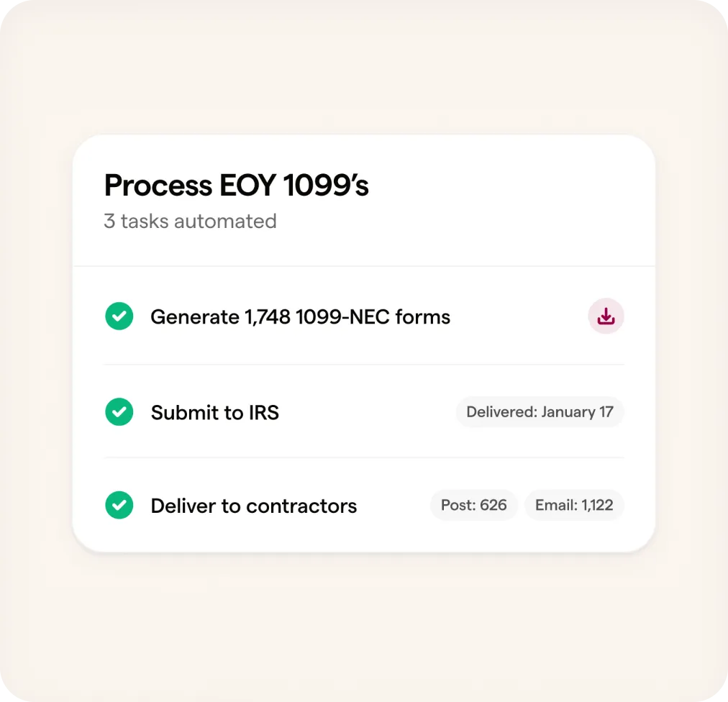Image resolution: width=728 pixels, height=702 pixels.
Task: Click the Delivered: January 17 badge
Action: (x=540, y=412)
